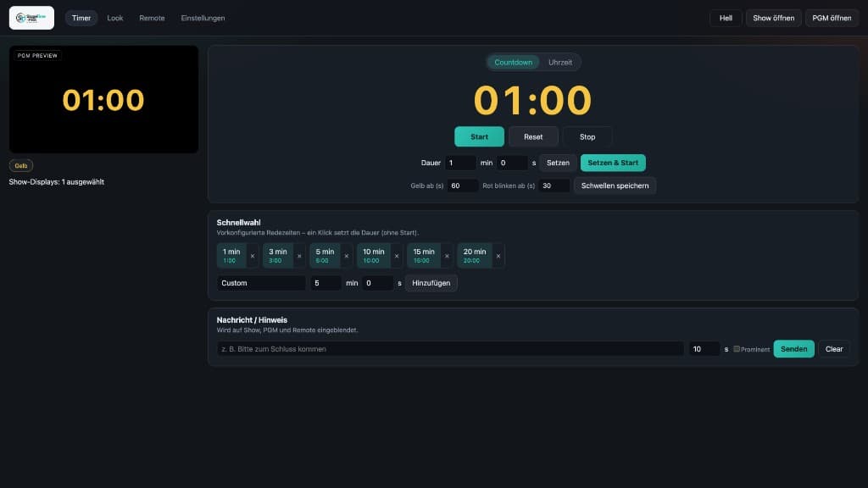Open the Einstellungen tab
868x488 pixels.
pyautogui.click(x=203, y=18)
